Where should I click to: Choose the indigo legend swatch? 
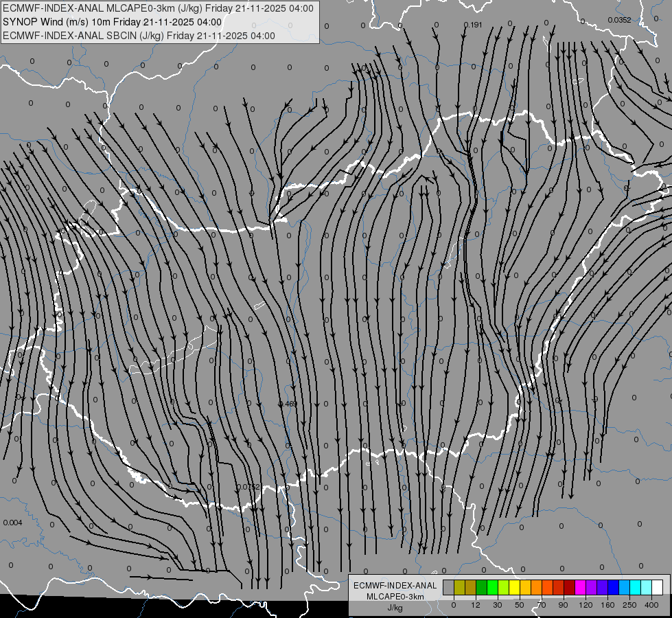point(602,587)
